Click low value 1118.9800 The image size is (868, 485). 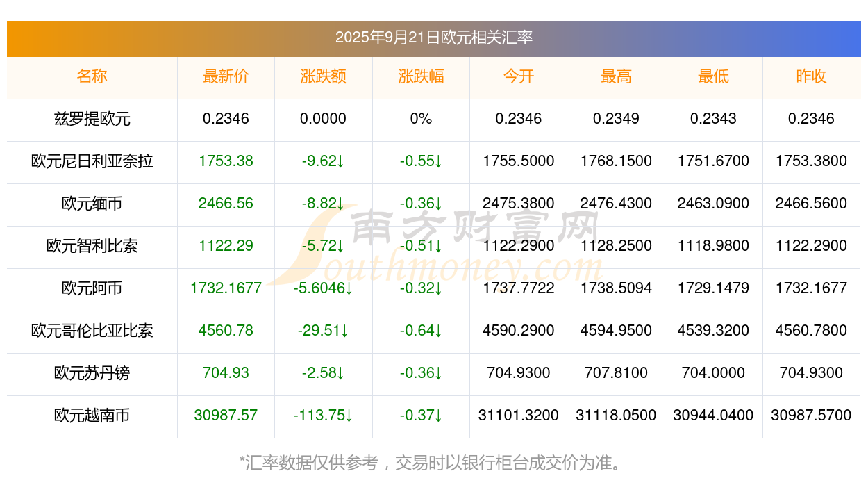713,246
